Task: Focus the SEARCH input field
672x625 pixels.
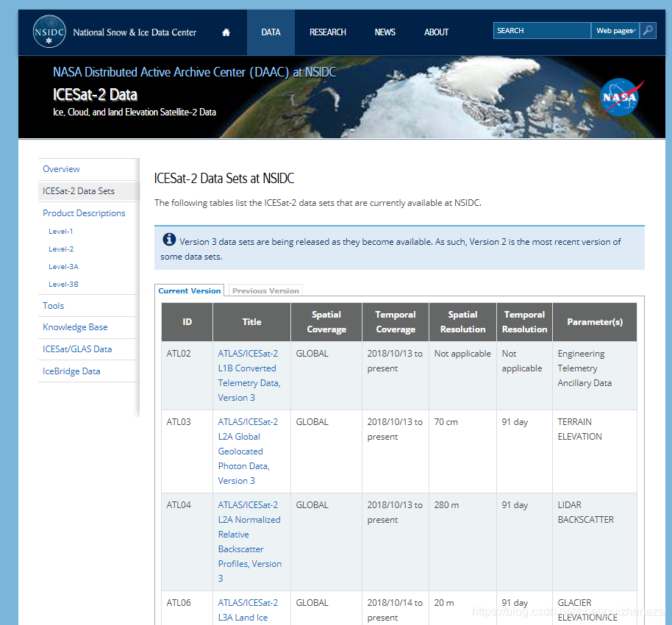Action: tap(542, 30)
